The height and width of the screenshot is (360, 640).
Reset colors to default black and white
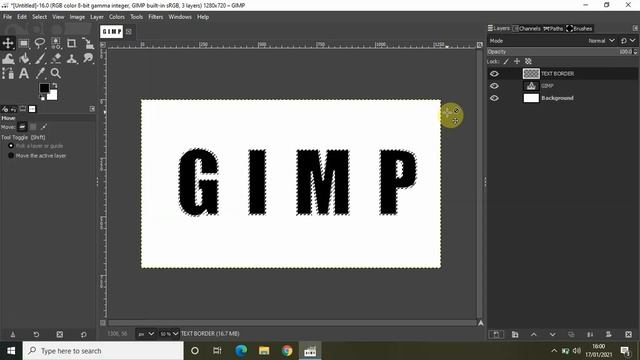[x=42, y=98]
